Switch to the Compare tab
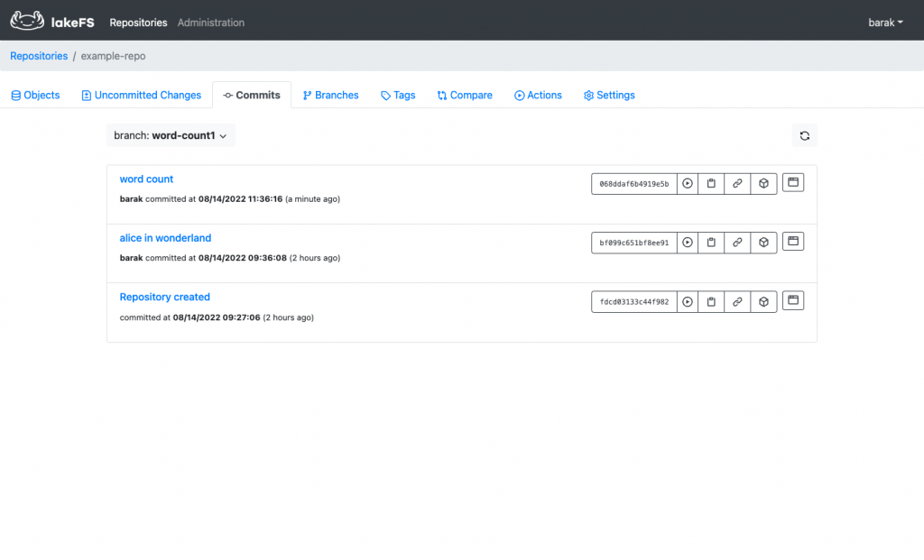This screenshot has height=560, width=924. point(465,95)
